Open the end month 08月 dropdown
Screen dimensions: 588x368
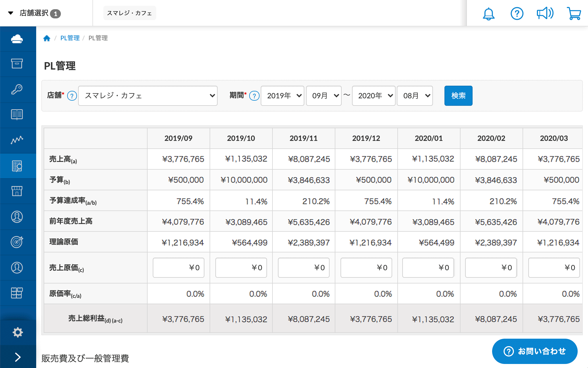click(x=415, y=96)
